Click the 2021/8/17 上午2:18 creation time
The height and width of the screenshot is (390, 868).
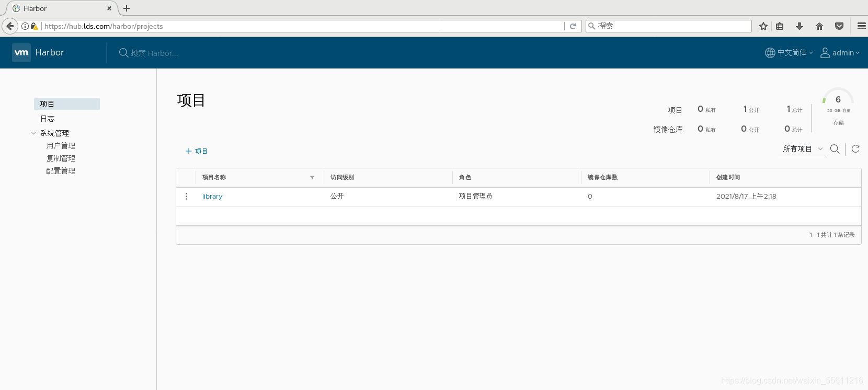746,197
